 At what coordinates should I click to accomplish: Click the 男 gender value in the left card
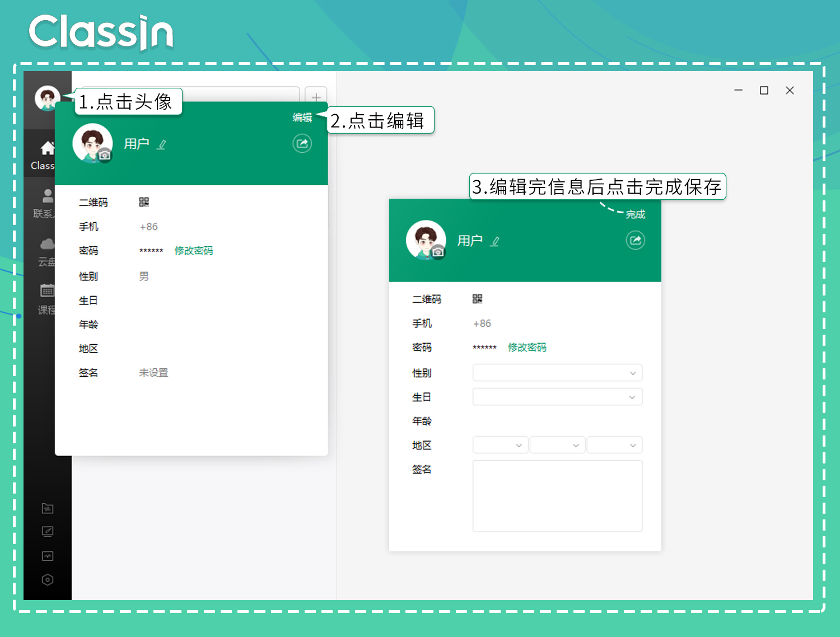[144, 277]
